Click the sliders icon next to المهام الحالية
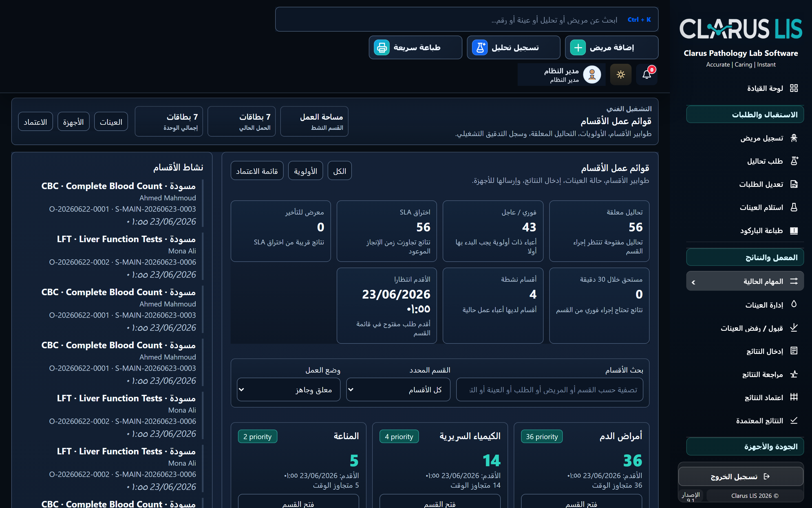Viewport: 812px width, 508px height. (794, 281)
